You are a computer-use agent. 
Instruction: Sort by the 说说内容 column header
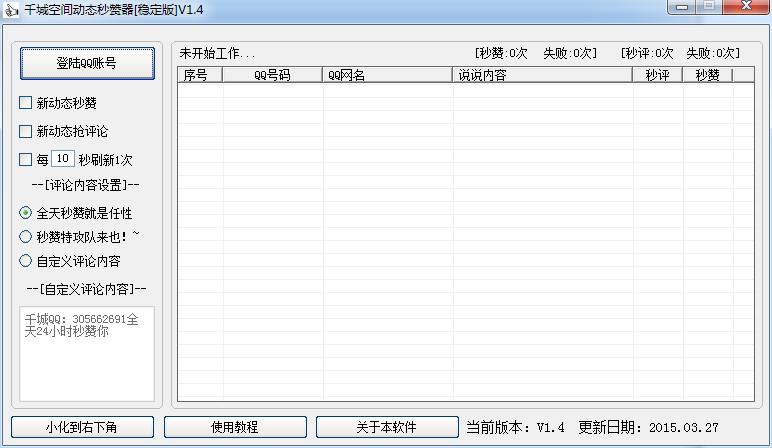(x=542, y=75)
